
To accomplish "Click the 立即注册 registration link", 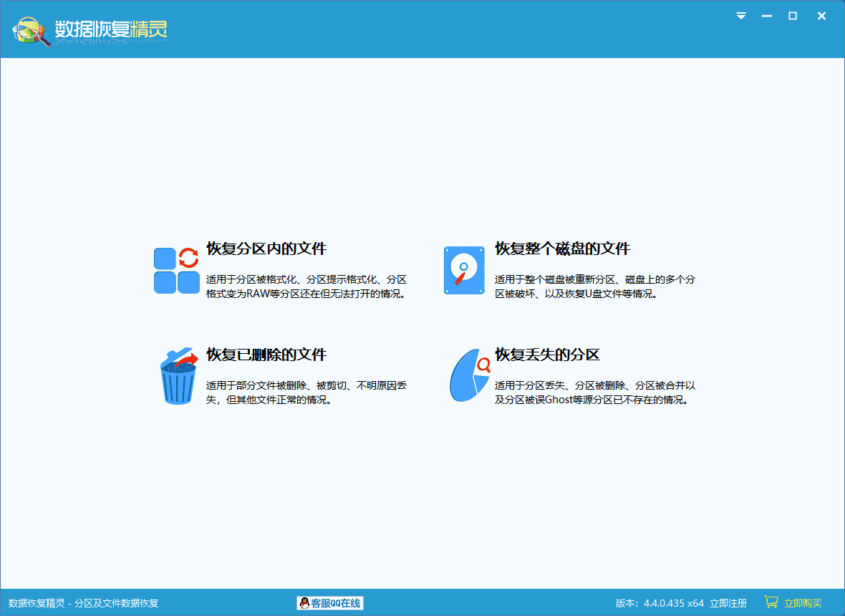I will (x=728, y=602).
